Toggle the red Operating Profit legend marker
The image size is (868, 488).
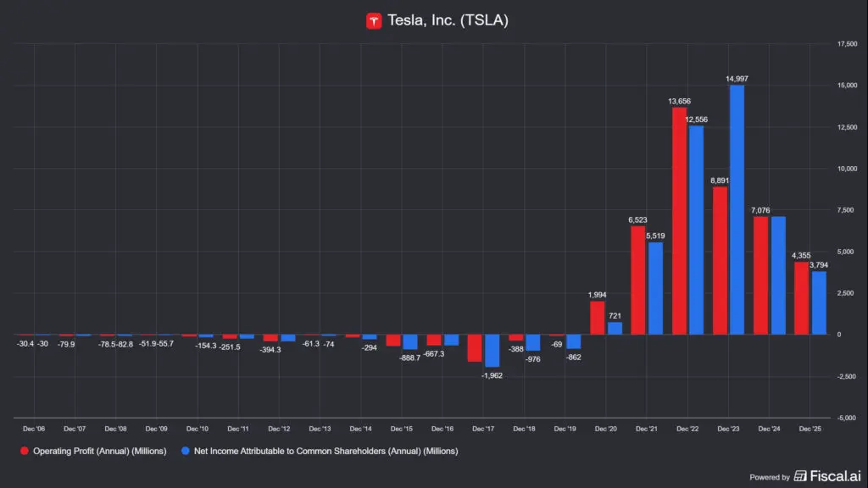tap(25, 451)
